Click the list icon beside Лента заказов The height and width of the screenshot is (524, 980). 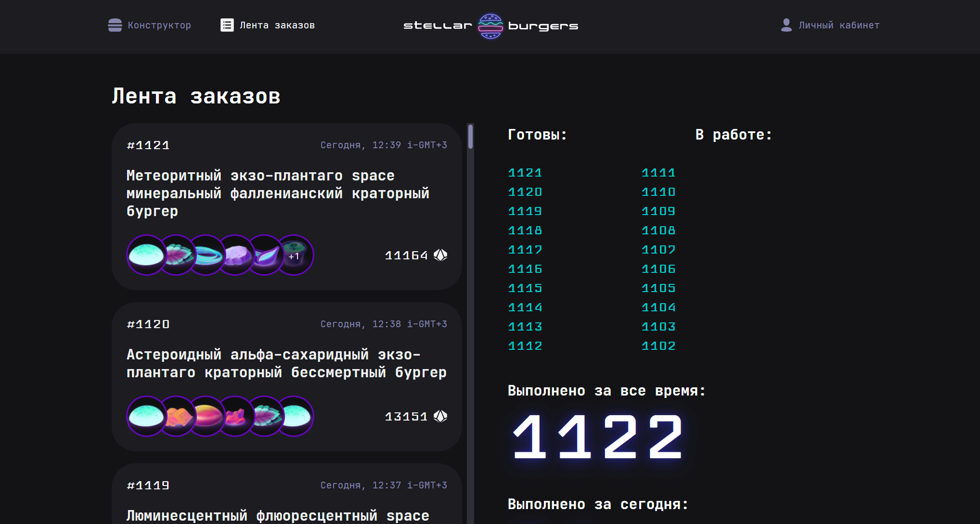coord(227,25)
